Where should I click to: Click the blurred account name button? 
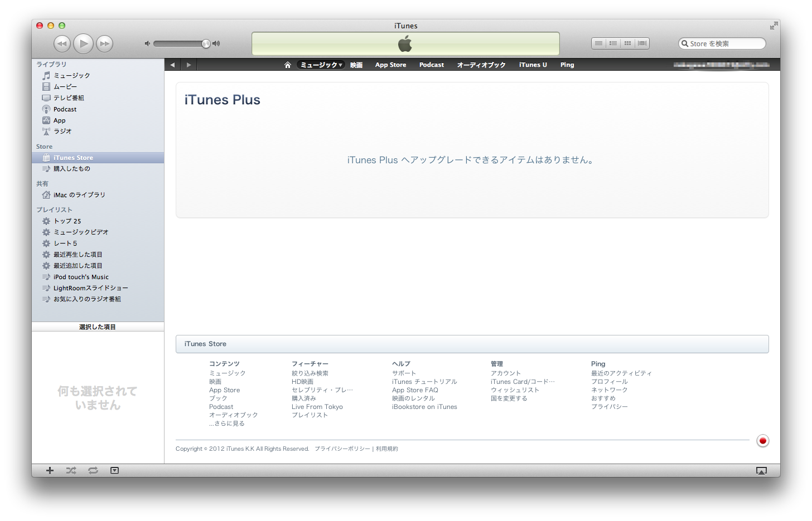(x=722, y=65)
